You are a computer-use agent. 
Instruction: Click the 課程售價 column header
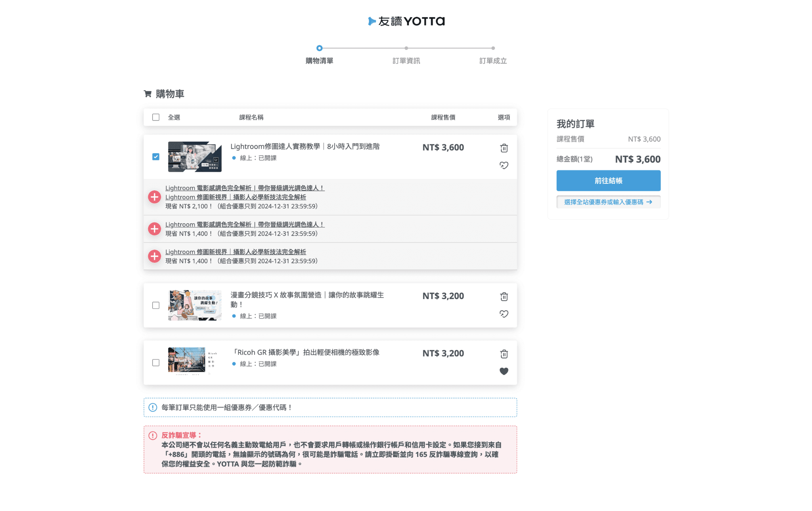click(443, 117)
